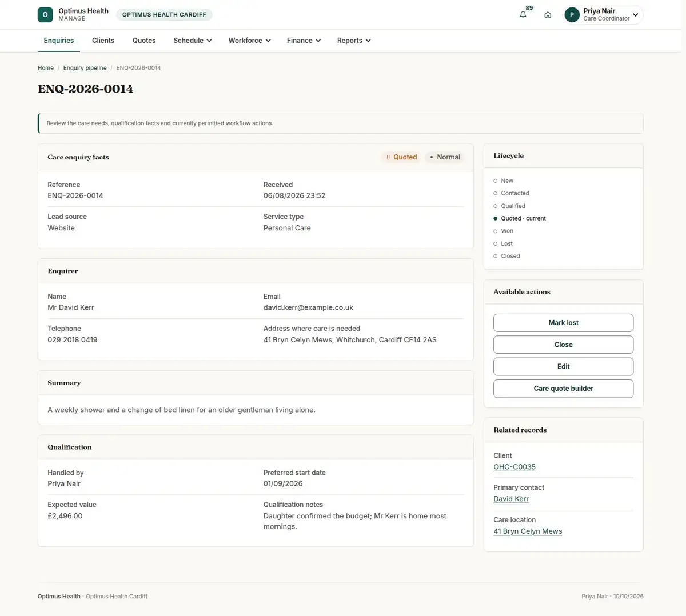Switch to the Enquiries tab
The height and width of the screenshot is (616, 686).
point(59,41)
